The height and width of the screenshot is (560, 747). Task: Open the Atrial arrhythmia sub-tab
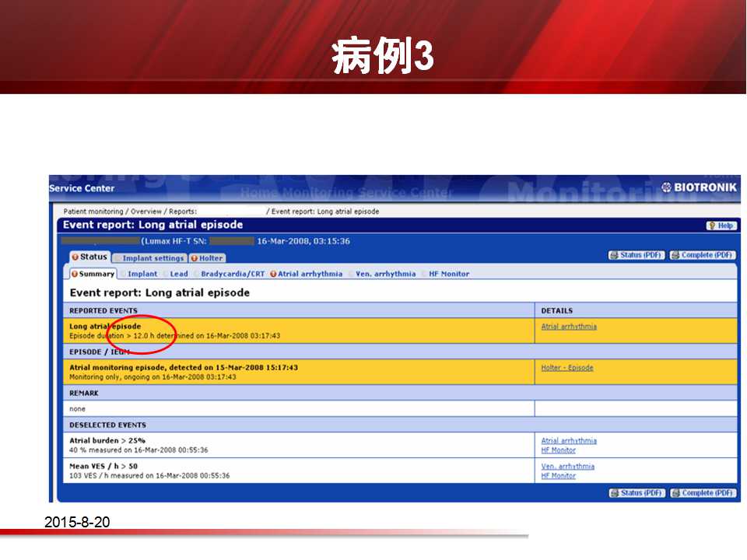(x=307, y=274)
